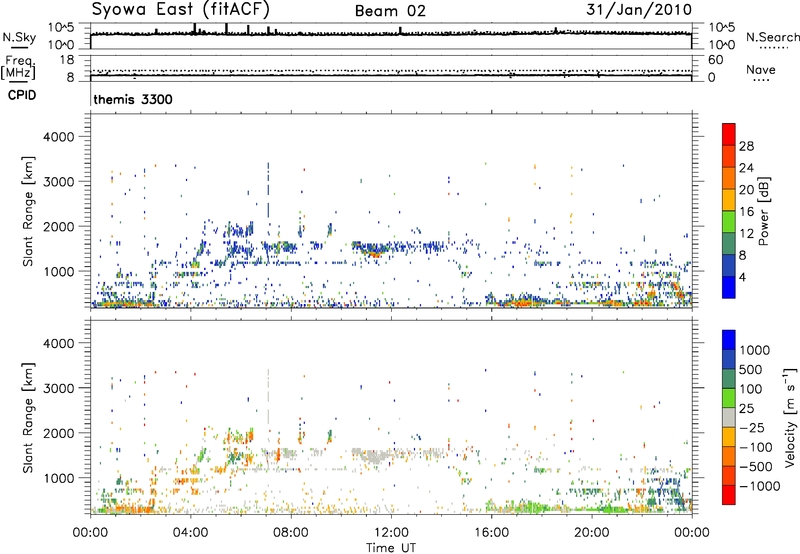Click the 'Velocity [m s-1]' colorbar title
This screenshot has width=800, height=554.
click(790, 417)
